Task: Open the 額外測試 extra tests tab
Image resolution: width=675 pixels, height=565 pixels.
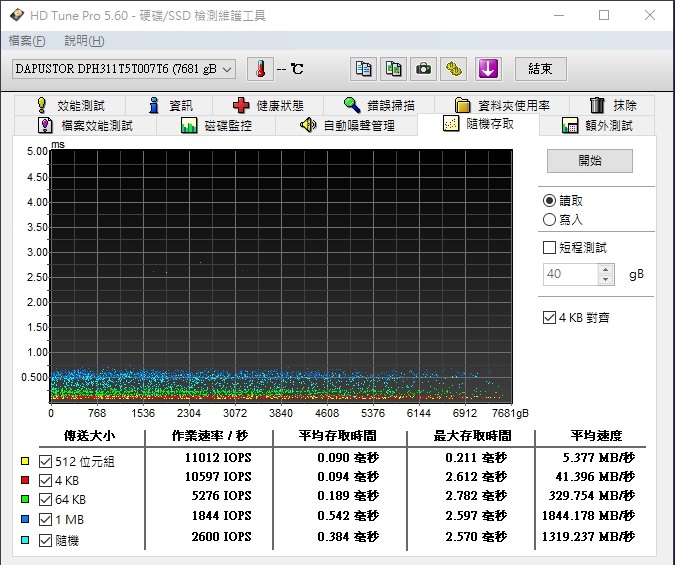Action: point(597,125)
